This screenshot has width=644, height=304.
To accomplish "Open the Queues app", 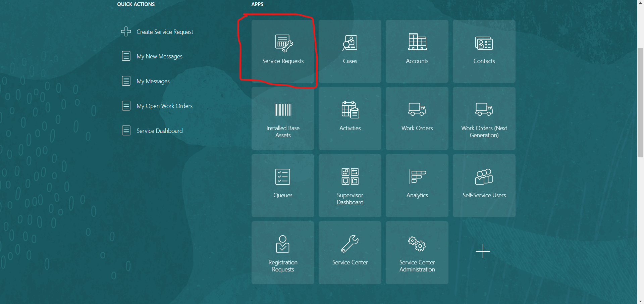I will pos(283,185).
